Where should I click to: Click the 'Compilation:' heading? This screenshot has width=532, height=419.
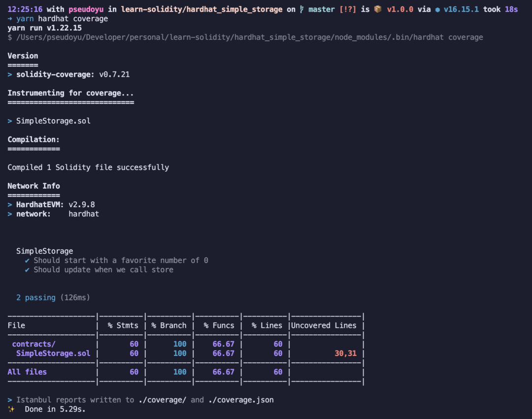pos(33,140)
